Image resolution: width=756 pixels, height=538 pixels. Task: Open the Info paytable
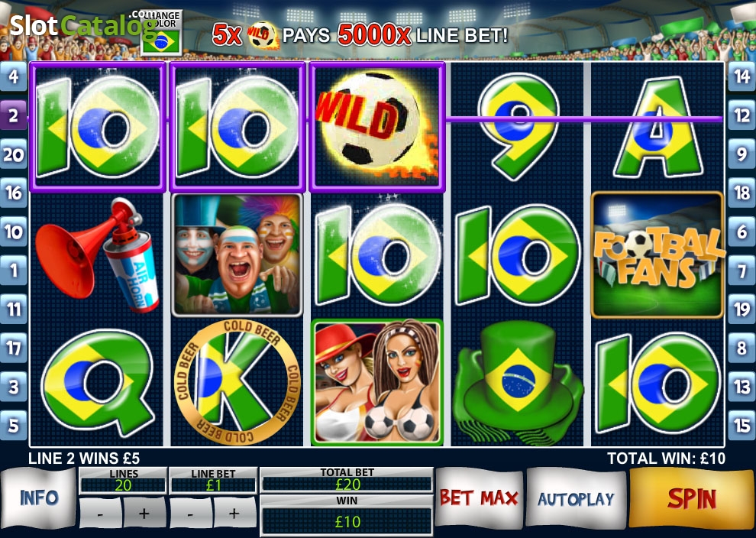point(39,498)
